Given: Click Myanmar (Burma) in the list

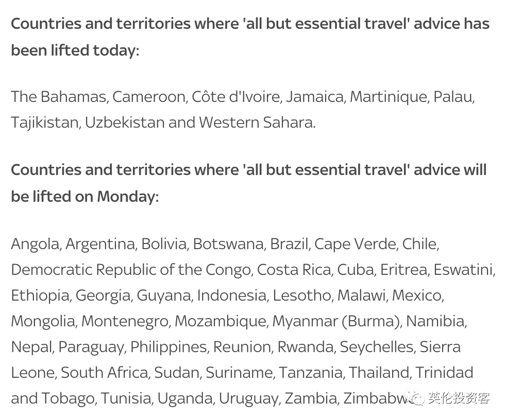Looking at the screenshot, I should (335, 321).
